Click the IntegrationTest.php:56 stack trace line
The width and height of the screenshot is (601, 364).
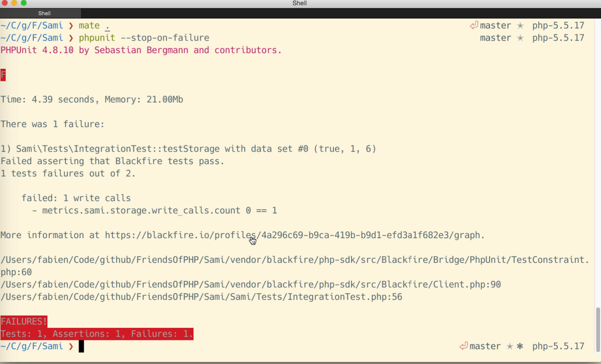coord(201,297)
